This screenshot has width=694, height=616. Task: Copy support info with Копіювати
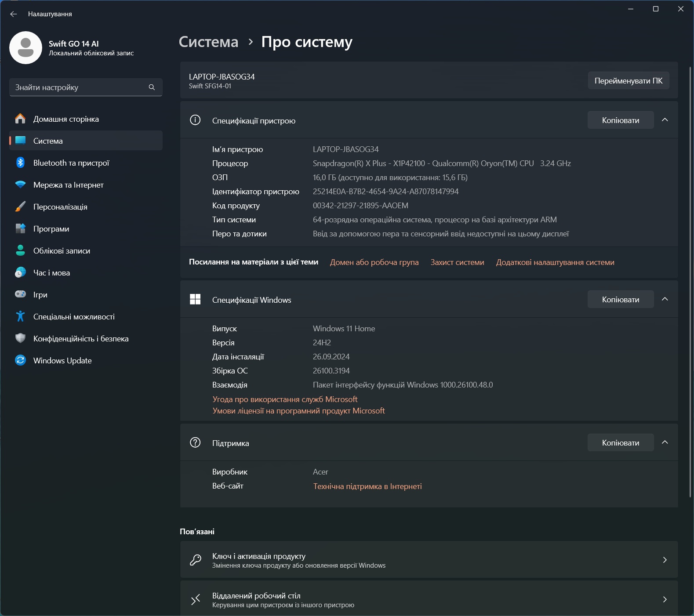(621, 442)
